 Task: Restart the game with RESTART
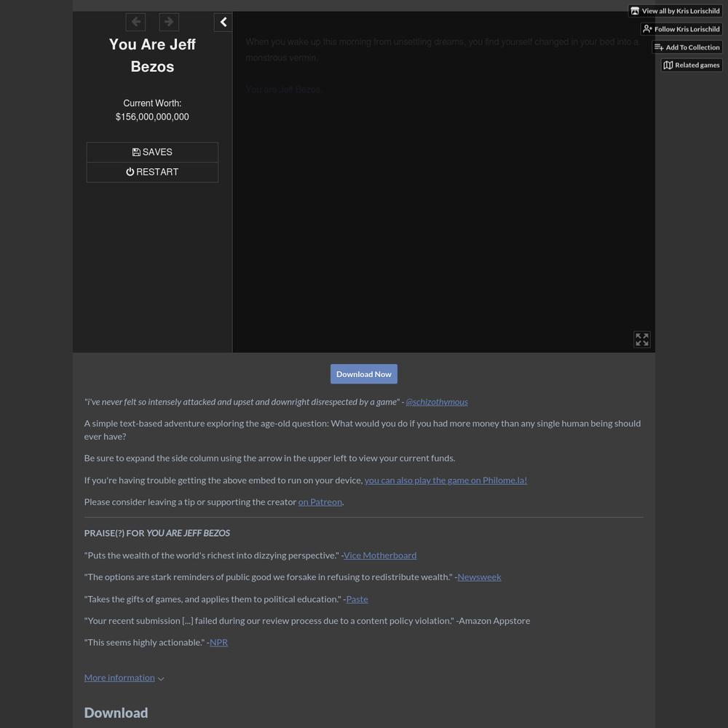[x=152, y=173]
